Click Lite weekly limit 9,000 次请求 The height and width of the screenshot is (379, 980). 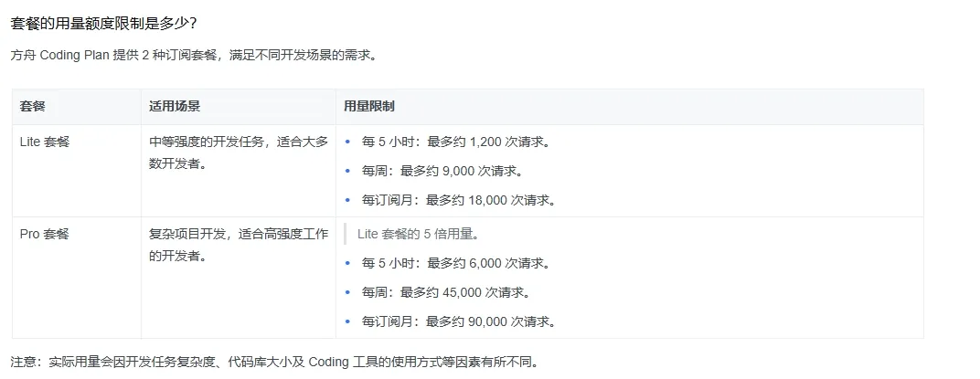(442, 171)
